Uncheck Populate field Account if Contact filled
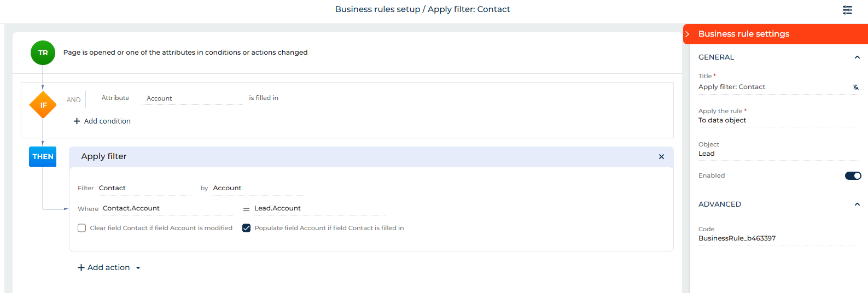868x293 pixels. (x=247, y=228)
